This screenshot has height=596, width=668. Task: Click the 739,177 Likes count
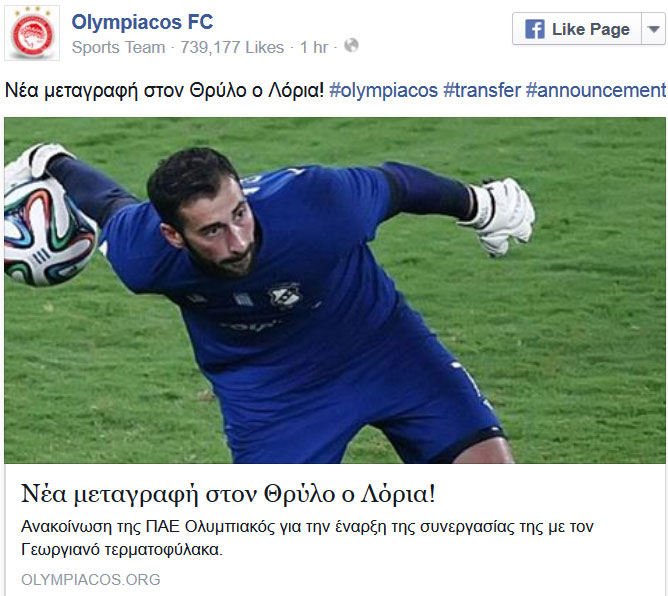[232, 47]
